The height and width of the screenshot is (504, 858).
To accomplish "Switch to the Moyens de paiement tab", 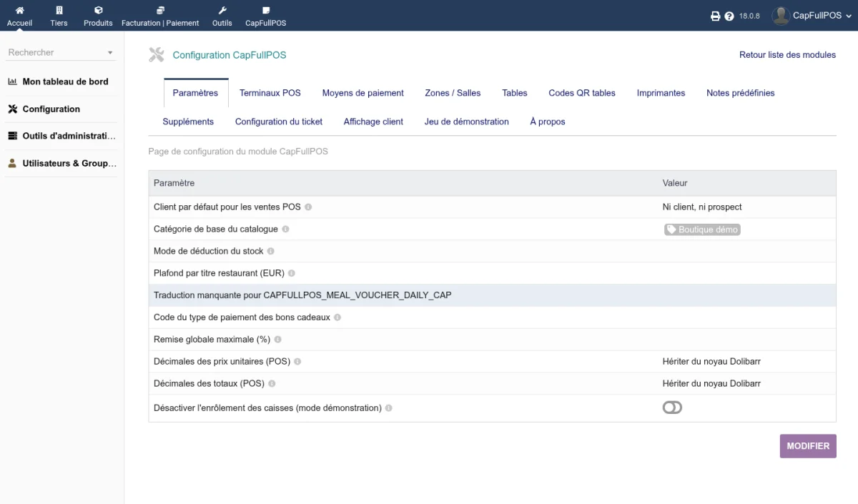I will coord(363,93).
